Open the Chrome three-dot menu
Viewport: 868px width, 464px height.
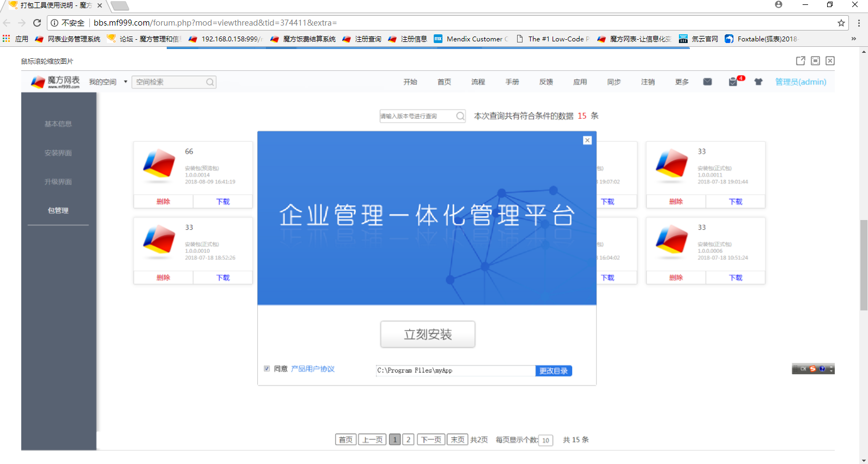[x=859, y=23]
